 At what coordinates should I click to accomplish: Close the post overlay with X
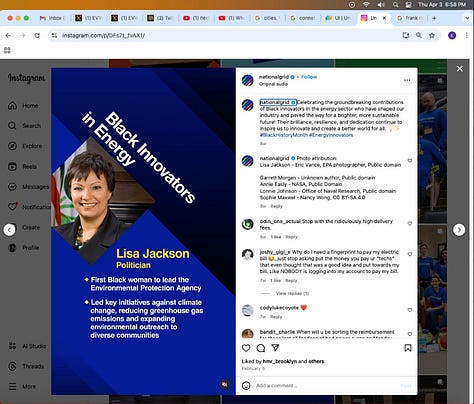pyautogui.click(x=460, y=69)
